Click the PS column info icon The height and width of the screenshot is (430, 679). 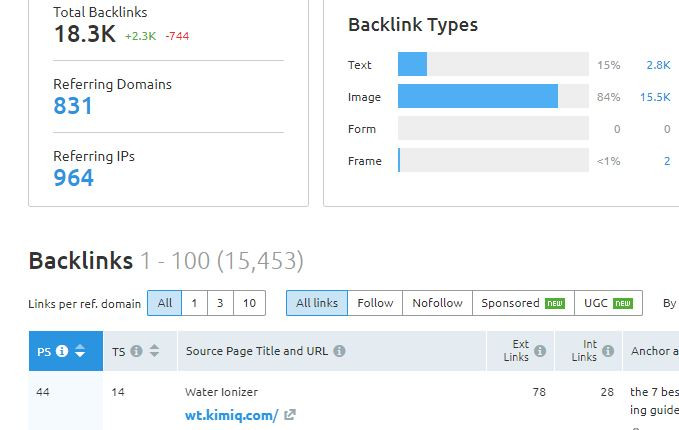click(x=62, y=351)
